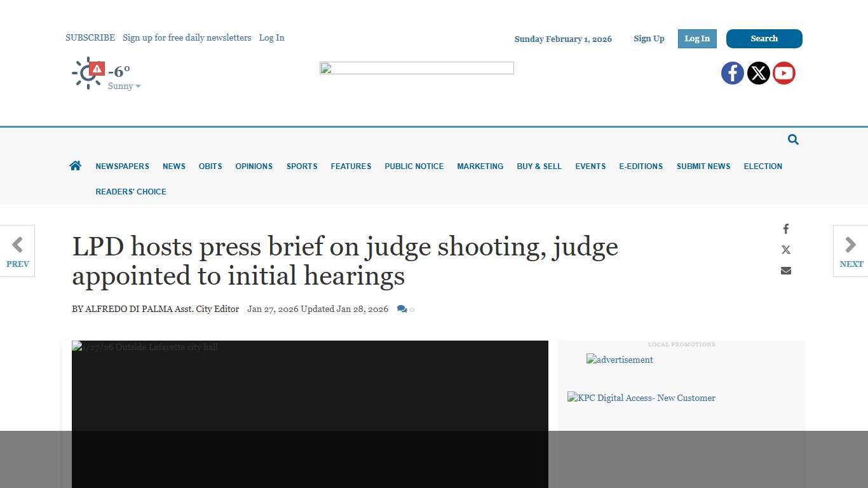Click the weather alert triangle icon
868x488 pixels.
97,68
